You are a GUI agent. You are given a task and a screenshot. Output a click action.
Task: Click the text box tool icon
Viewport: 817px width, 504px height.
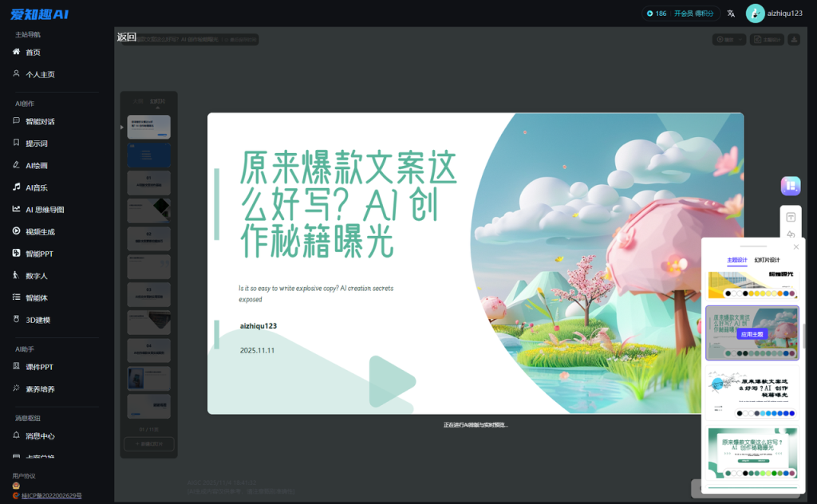point(791,217)
